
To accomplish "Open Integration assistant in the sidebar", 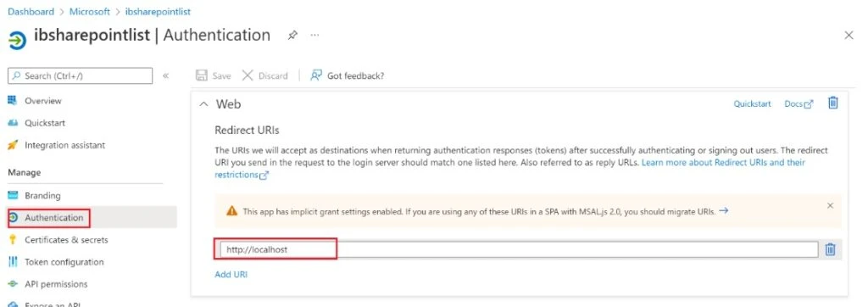I will pos(64,145).
